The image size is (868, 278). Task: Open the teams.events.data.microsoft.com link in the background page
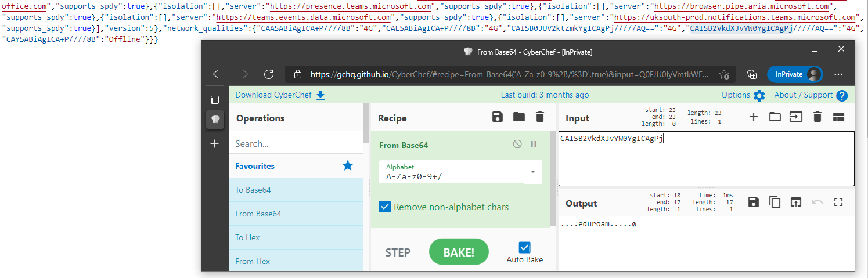(303, 17)
